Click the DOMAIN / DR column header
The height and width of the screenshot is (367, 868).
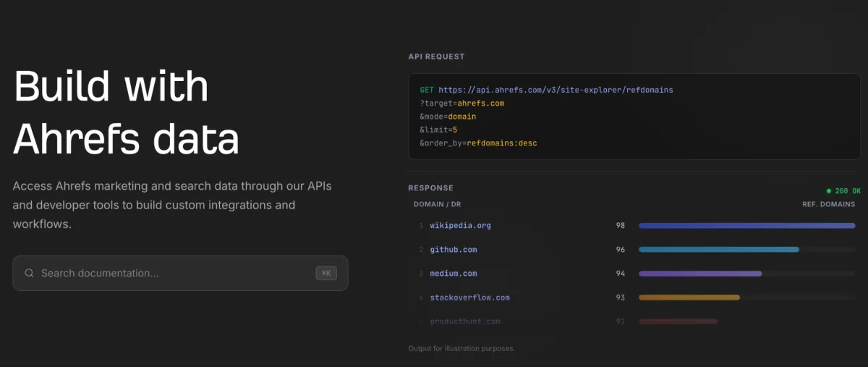pos(438,204)
